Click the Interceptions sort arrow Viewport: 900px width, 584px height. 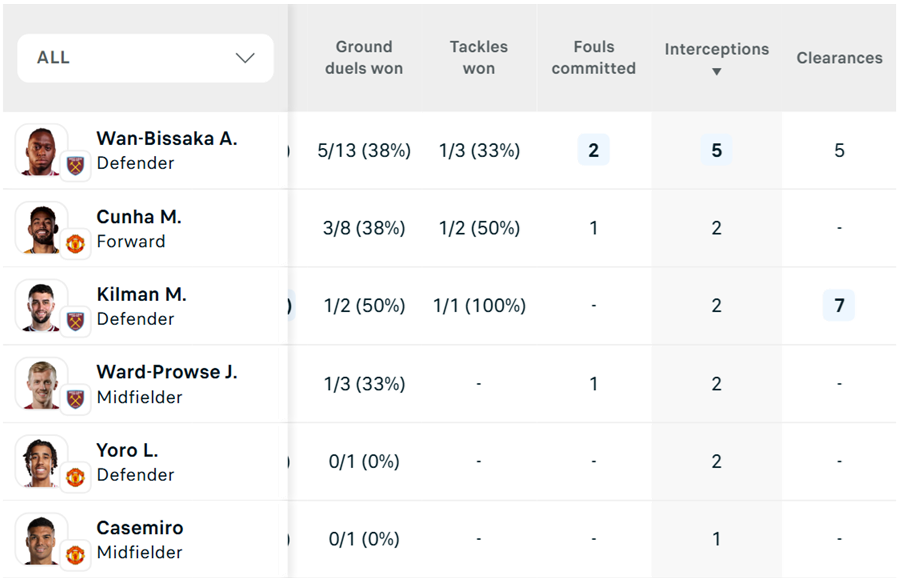pyautogui.click(x=716, y=72)
